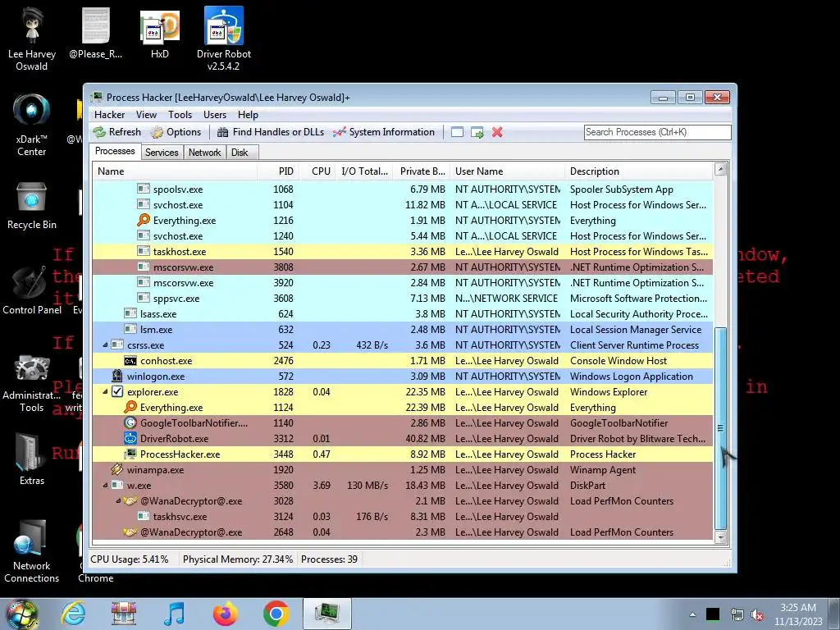Viewport: 840px width, 630px height.
Task: Click the winampa.exe process icon
Action: pyautogui.click(x=116, y=469)
